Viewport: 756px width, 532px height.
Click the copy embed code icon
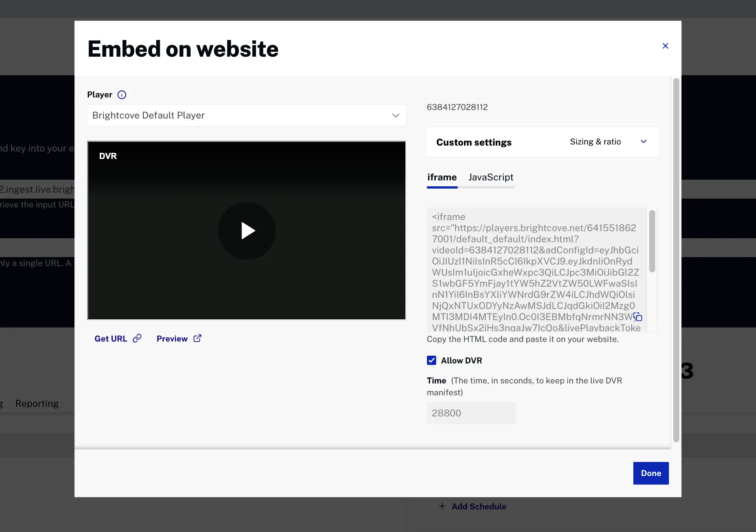point(638,317)
